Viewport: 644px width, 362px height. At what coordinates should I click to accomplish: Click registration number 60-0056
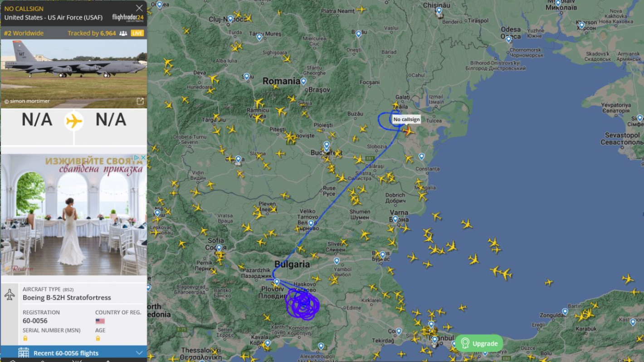coord(35,321)
